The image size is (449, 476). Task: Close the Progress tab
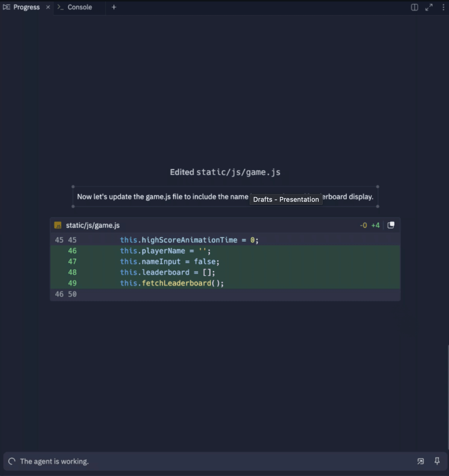[x=48, y=7]
